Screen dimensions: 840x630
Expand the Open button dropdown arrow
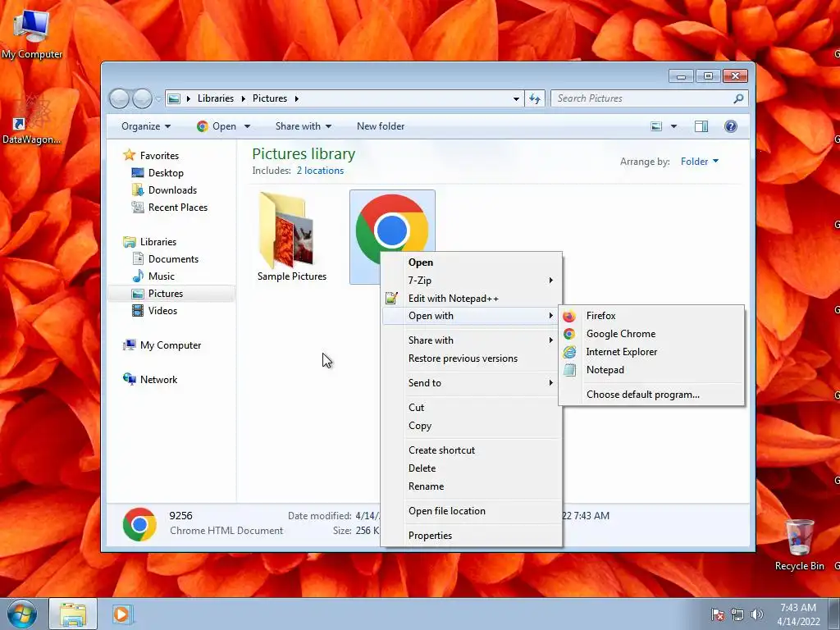(247, 126)
